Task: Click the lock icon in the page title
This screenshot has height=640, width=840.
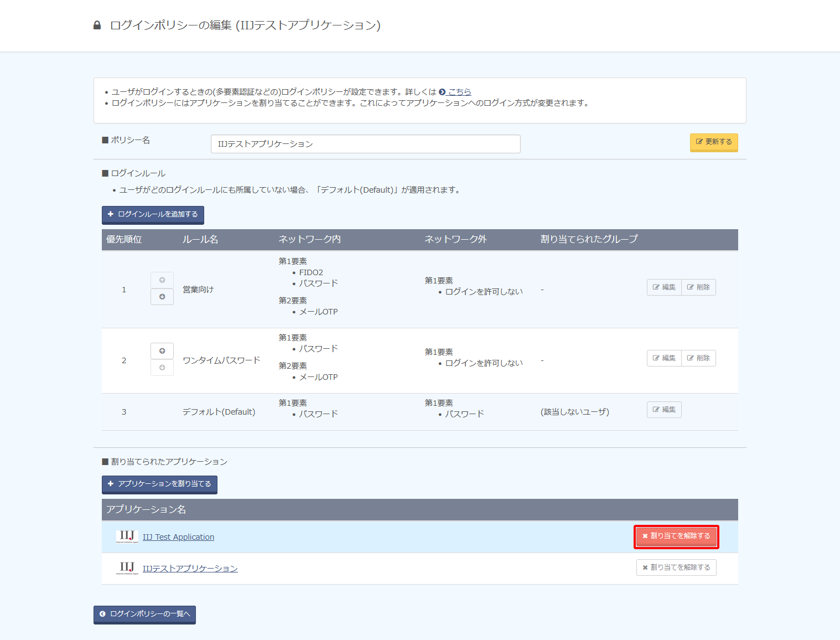Action: tap(97, 25)
